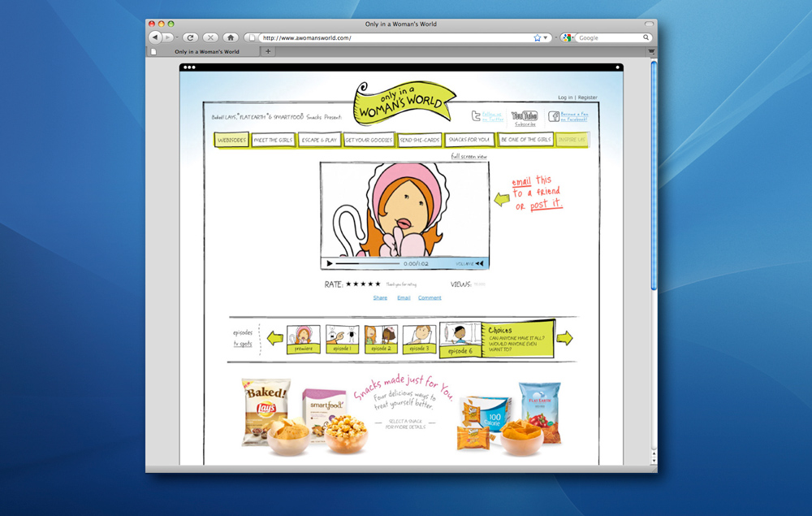Switch to the Webisodes tab
Image resolution: width=812 pixels, height=516 pixels.
pyautogui.click(x=231, y=140)
